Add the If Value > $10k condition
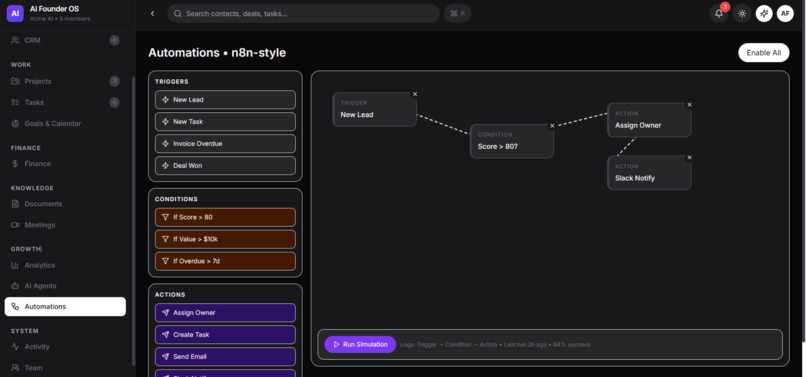 click(225, 239)
